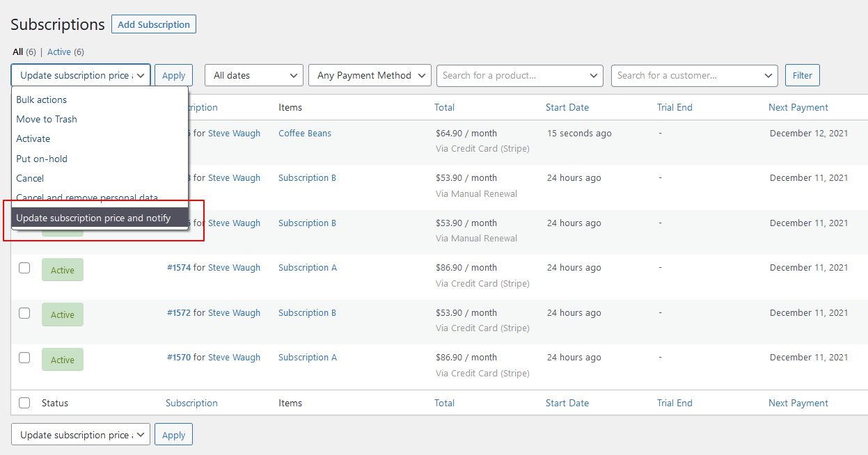Apply the selected bulk action

pos(173,75)
